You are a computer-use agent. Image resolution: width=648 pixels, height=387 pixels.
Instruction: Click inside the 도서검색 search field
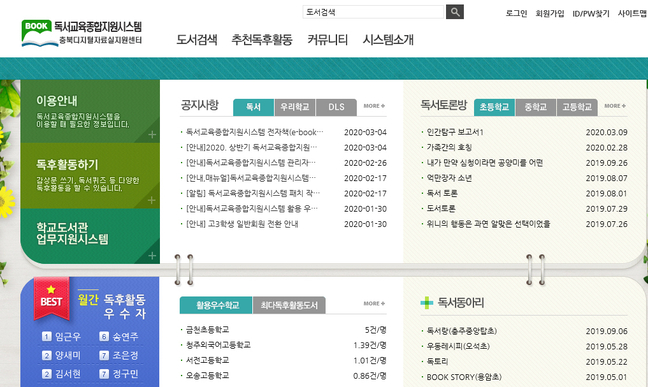(x=373, y=12)
